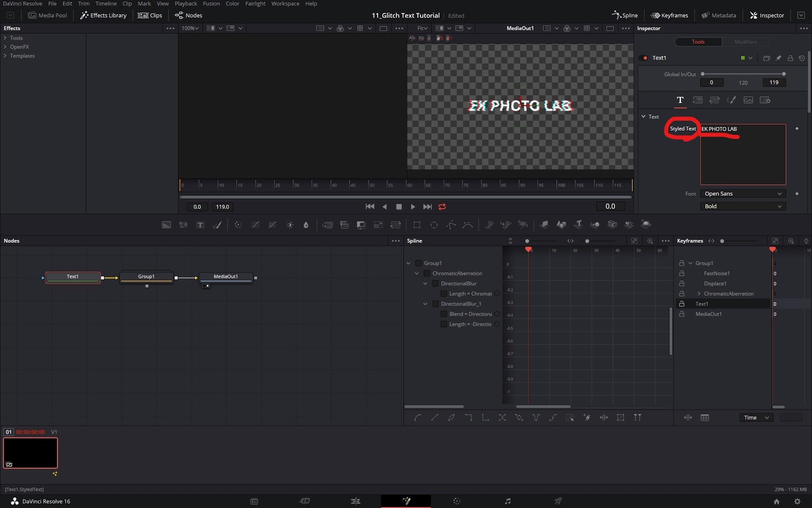Open the Settings tab of Text1
This screenshot has height=508, width=812.
(765, 100)
